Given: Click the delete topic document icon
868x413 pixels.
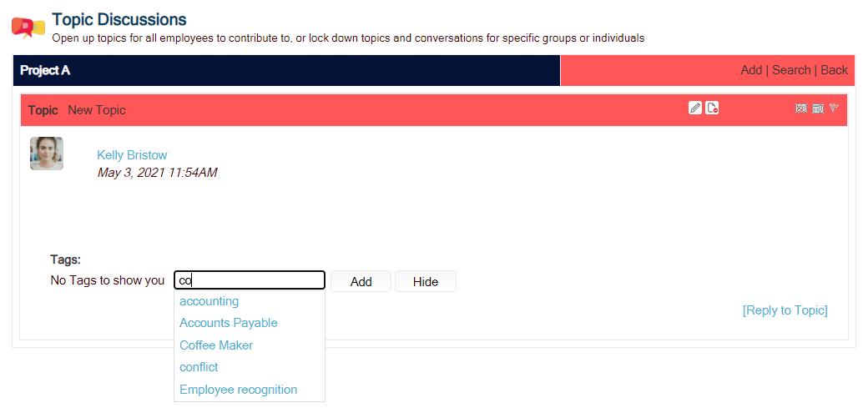Looking at the screenshot, I should click(712, 108).
